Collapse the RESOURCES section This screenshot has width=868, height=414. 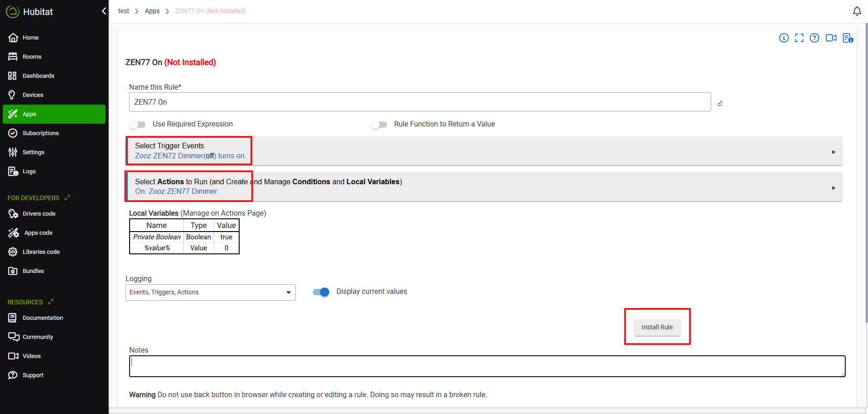51,302
